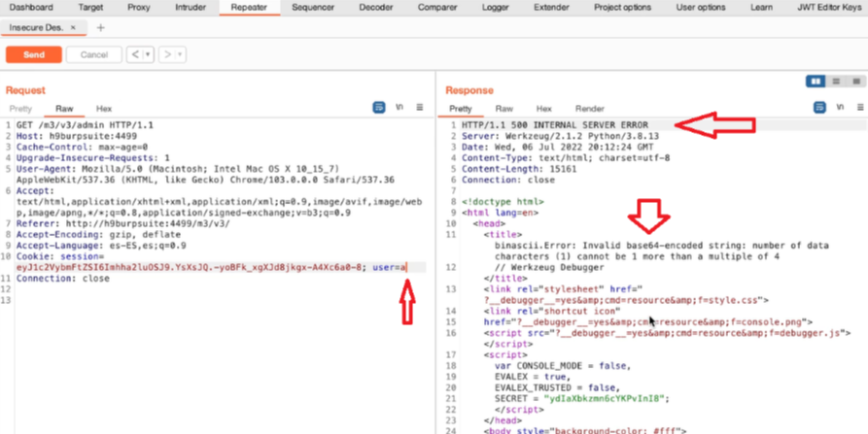The height and width of the screenshot is (434, 868).
Task: Click the Accept-Language header line
Action: [x=101, y=246]
